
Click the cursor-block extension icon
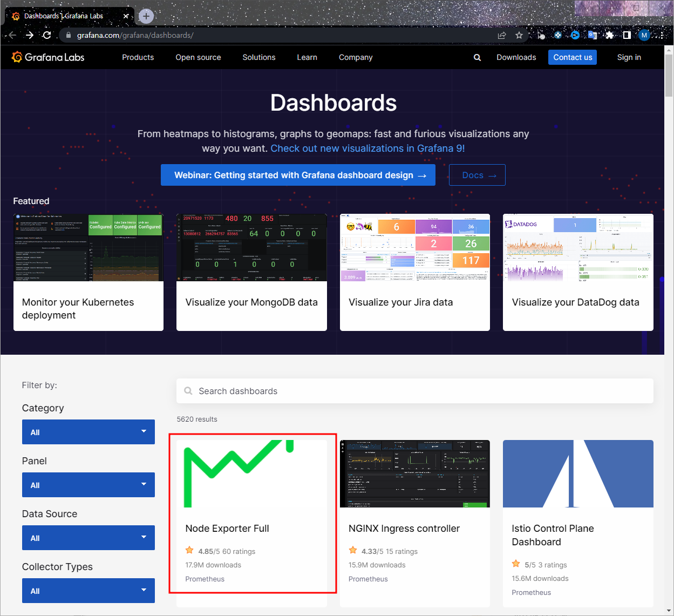[x=541, y=35]
